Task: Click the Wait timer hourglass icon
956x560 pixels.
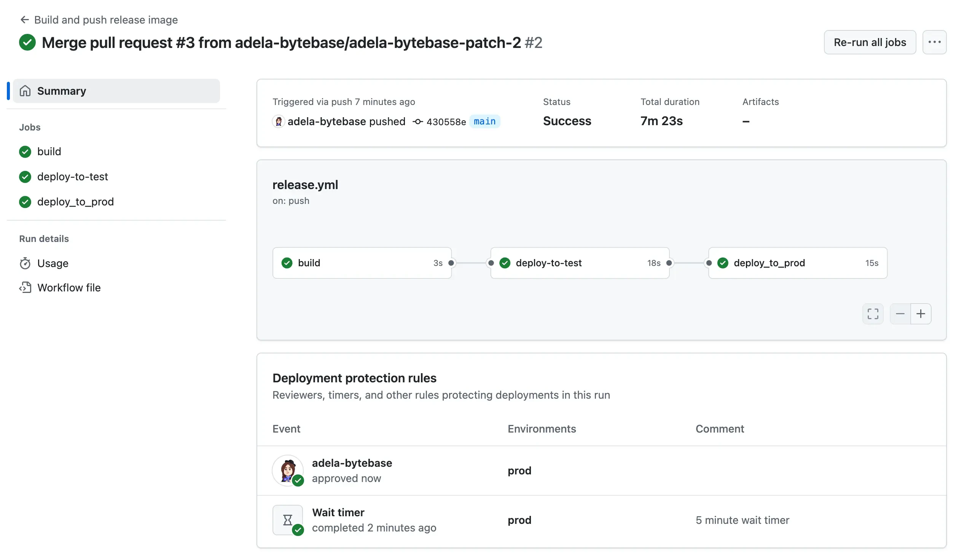Action: (x=288, y=520)
